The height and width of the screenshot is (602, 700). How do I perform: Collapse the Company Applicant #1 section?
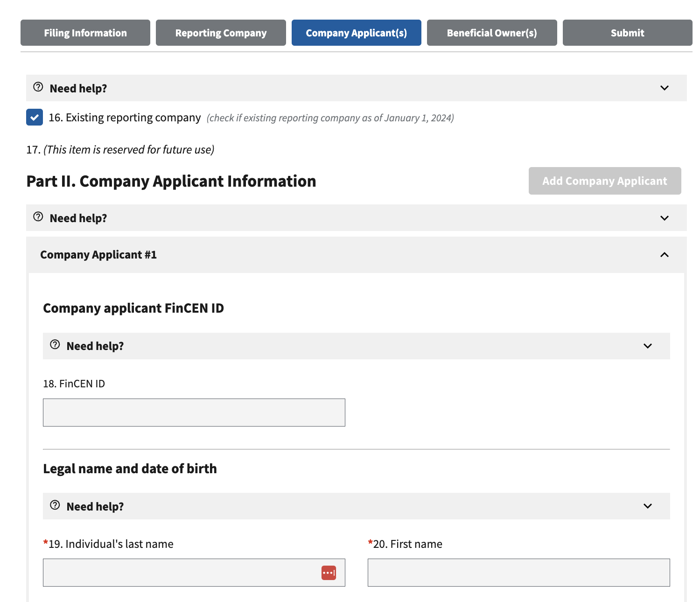[x=664, y=255]
